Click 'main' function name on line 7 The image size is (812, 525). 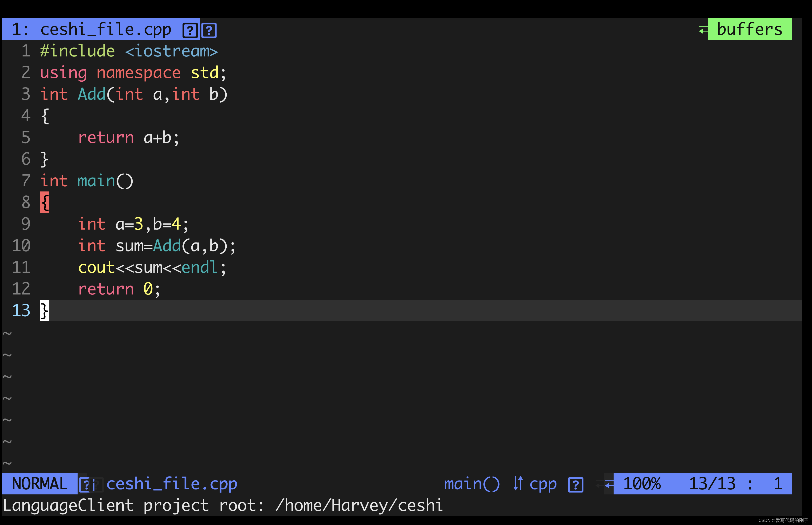pyautogui.click(x=96, y=181)
